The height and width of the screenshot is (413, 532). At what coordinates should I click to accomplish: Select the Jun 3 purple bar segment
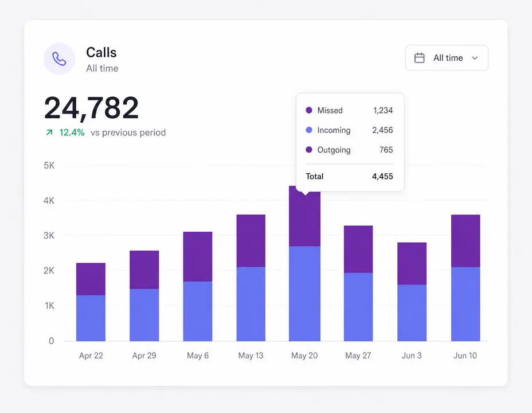[x=412, y=263]
